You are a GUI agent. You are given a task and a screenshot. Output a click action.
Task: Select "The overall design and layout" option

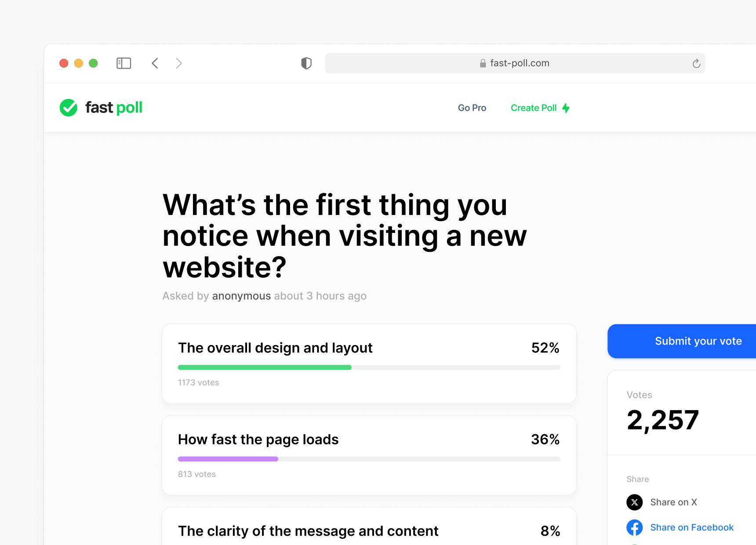click(369, 364)
